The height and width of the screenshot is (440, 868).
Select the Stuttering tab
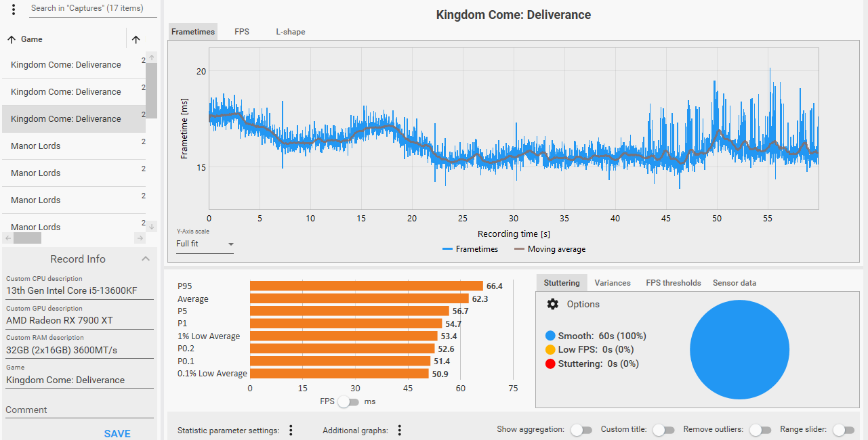(562, 283)
